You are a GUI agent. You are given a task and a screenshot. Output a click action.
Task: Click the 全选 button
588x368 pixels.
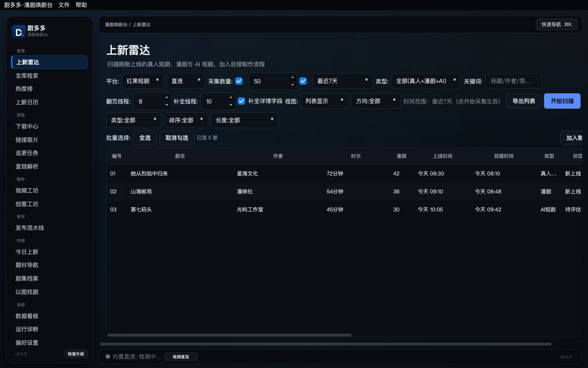[x=145, y=138]
